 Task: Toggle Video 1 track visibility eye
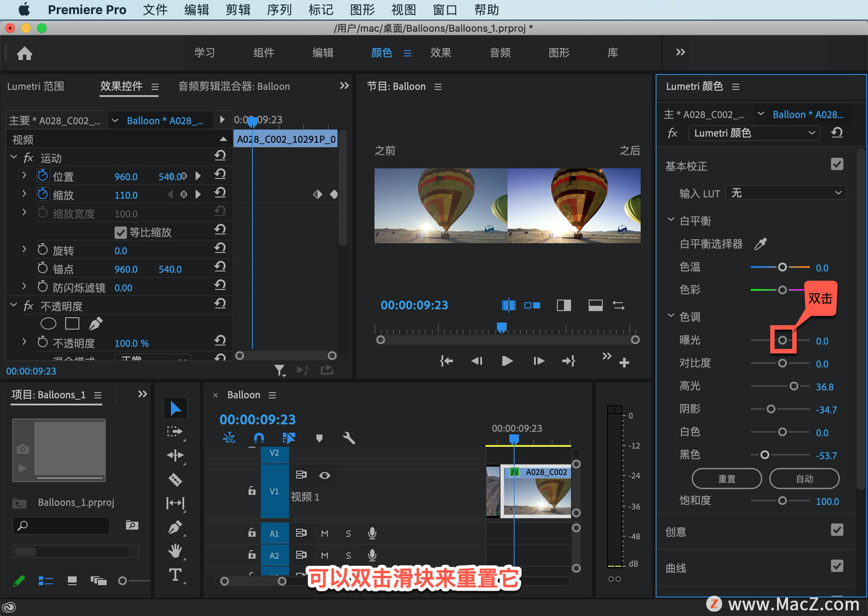point(325,475)
